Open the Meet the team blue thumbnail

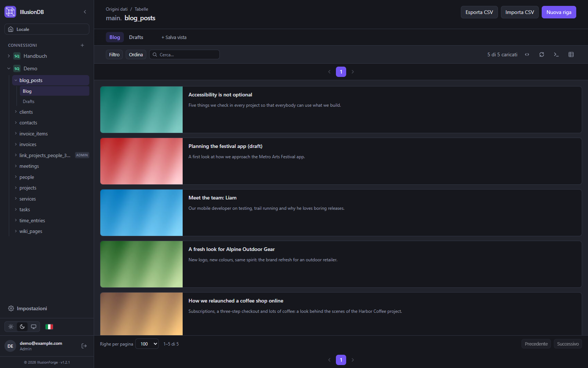(x=141, y=213)
